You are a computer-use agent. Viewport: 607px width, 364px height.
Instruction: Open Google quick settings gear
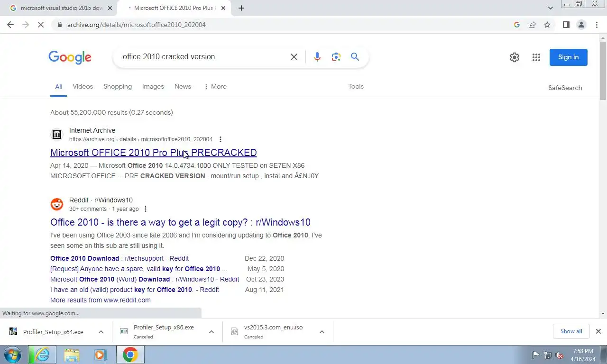515,57
